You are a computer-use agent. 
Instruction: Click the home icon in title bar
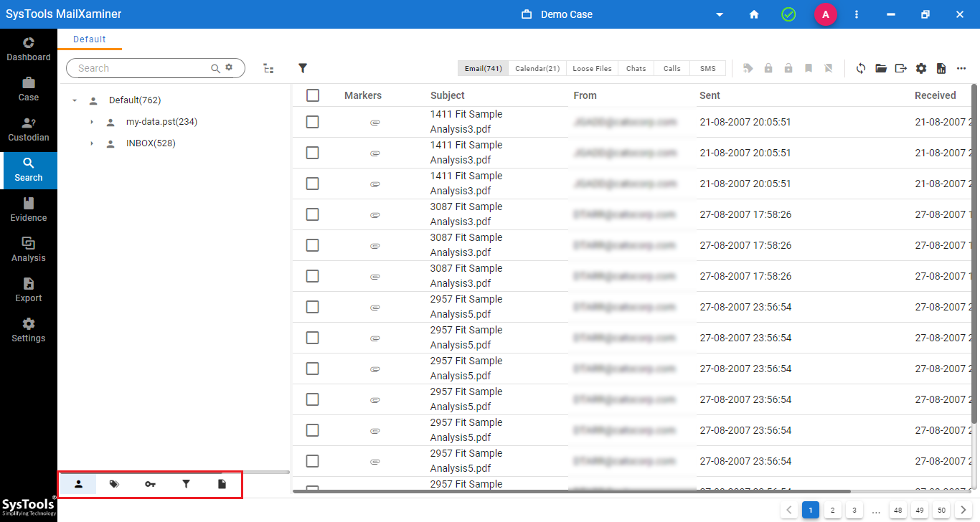[754, 14]
